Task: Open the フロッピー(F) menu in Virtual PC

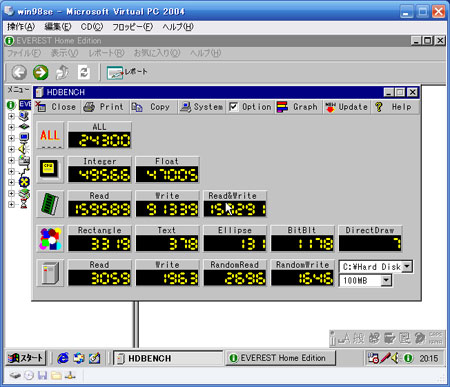Action: tap(132, 27)
